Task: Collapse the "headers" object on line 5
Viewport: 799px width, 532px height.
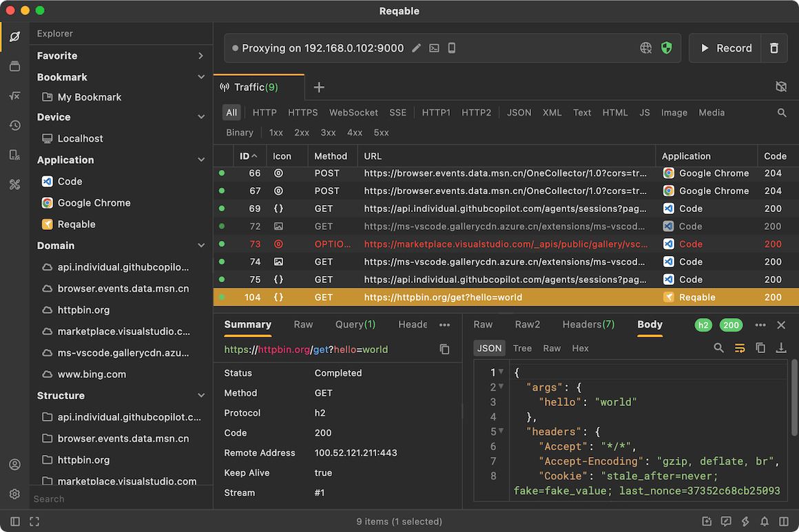Action: point(501,431)
